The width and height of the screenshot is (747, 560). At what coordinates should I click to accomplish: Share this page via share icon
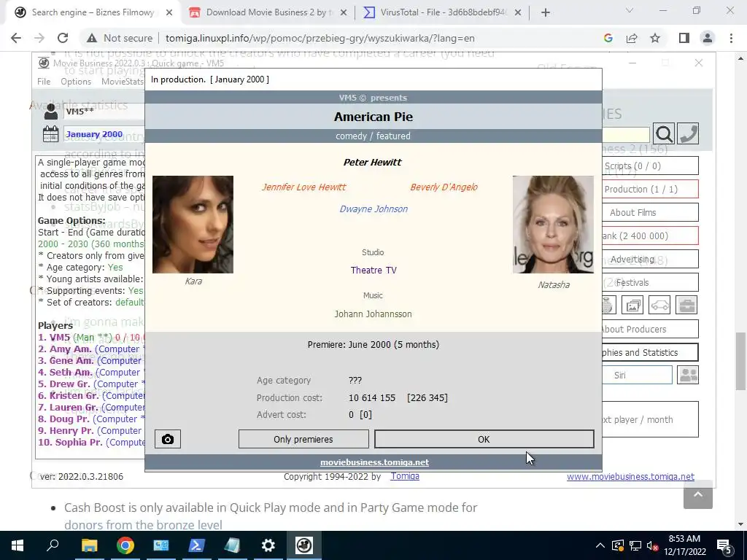(632, 38)
